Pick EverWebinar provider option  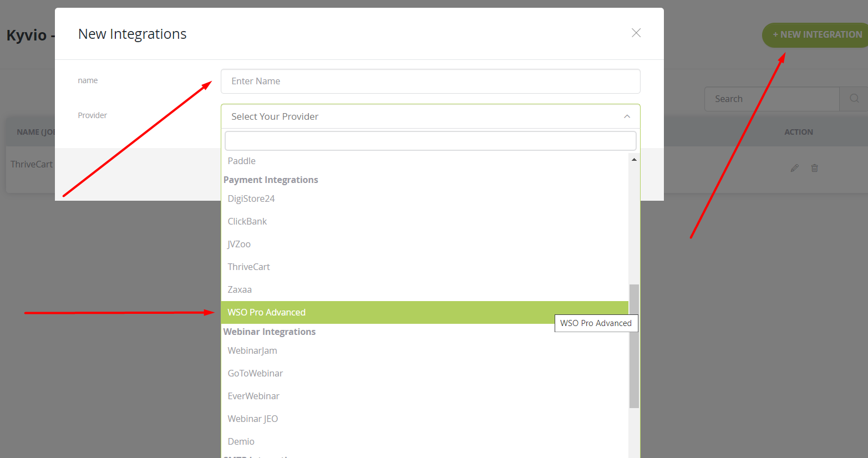(425, 396)
